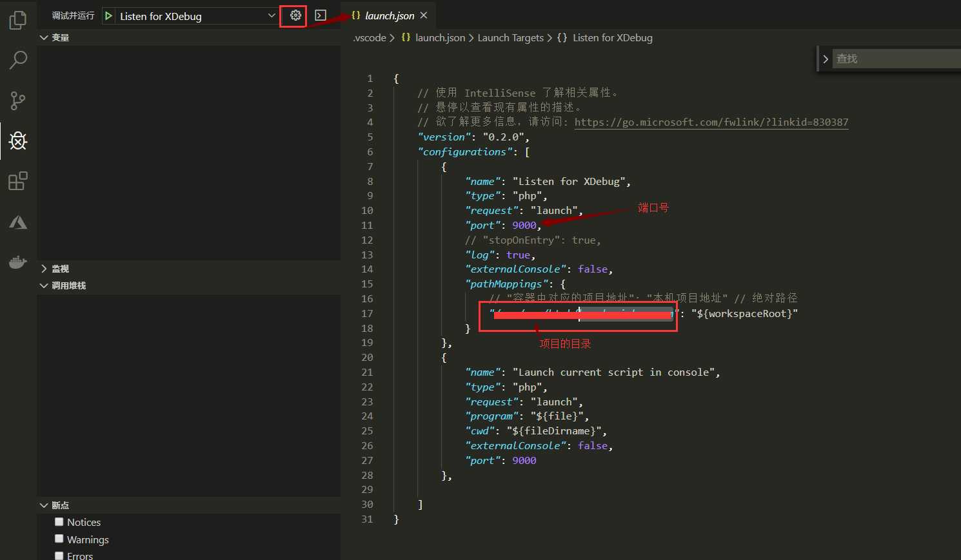Image resolution: width=961 pixels, height=560 pixels.
Task: Click .vscode breadcrumb segment
Action: (x=370, y=38)
